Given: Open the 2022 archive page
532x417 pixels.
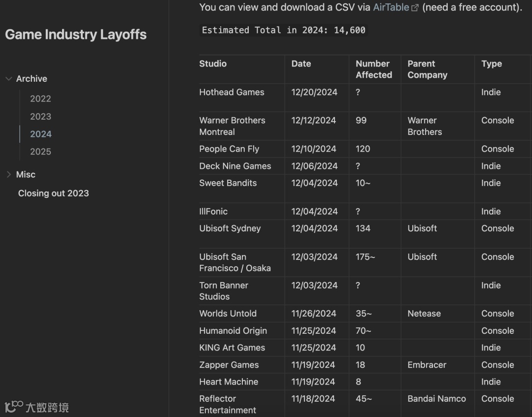Looking at the screenshot, I should (x=40, y=98).
